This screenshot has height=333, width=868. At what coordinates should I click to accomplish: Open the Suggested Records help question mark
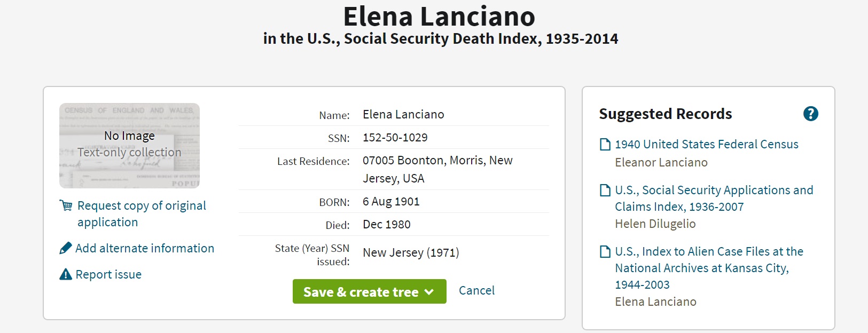810,114
